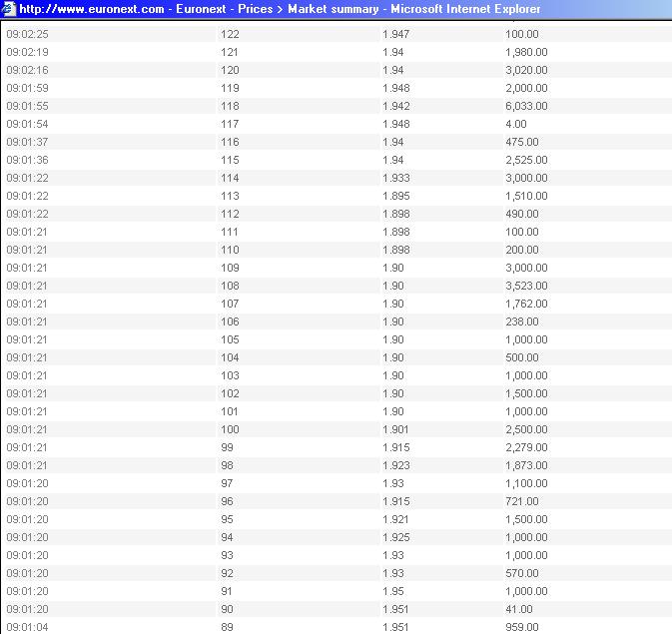Click the time cell 09:01:36

[x=27, y=161]
